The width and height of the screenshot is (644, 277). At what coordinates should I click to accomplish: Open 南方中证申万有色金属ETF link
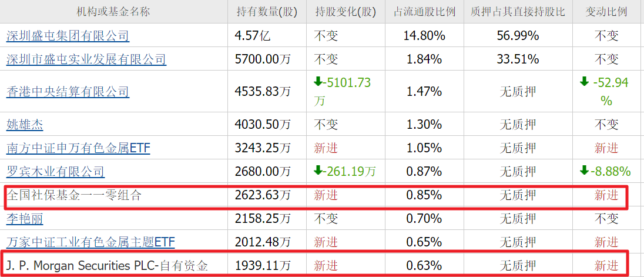[78, 148]
